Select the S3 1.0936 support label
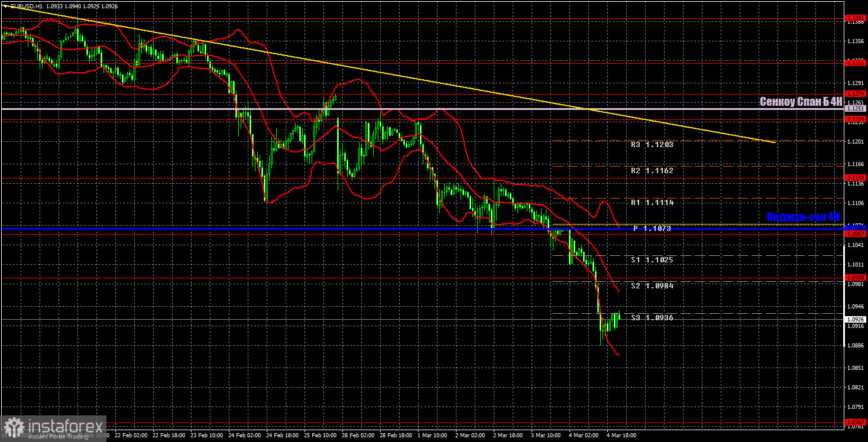The height and width of the screenshot is (442, 868). (652, 318)
